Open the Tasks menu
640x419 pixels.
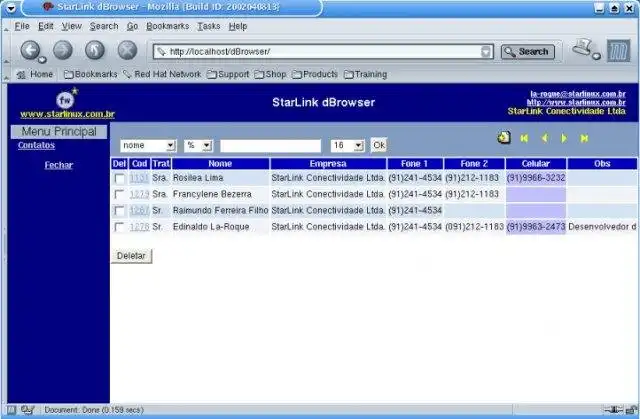pyautogui.click(x=209, y=26)
